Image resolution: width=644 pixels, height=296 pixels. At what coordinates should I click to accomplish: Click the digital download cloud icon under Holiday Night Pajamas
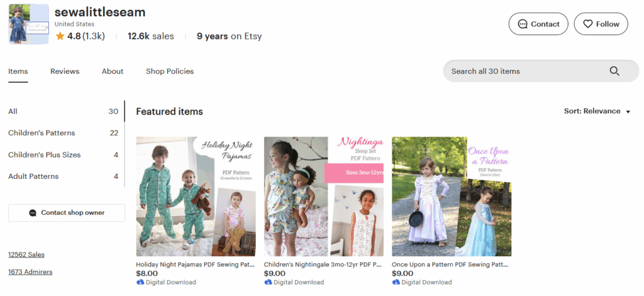140,282
